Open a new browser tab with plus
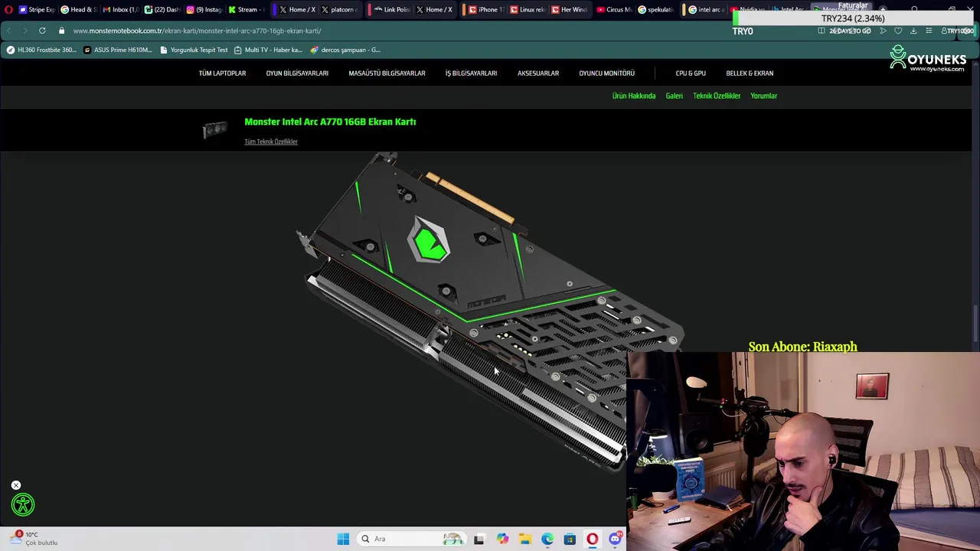The width and height of the screenshot is (980, 551). (883, 9)
